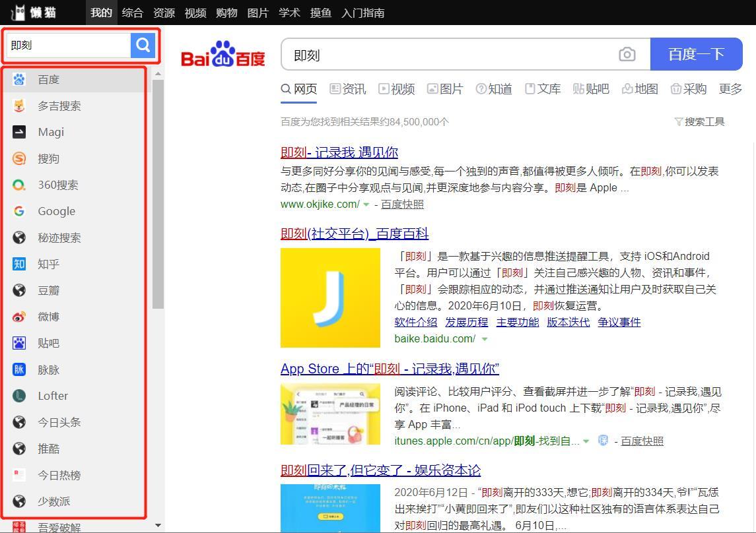Viewport: 756px width, 533px height.
Task: Select the 多吉搜索 dog icon
Action: (18, 106)
